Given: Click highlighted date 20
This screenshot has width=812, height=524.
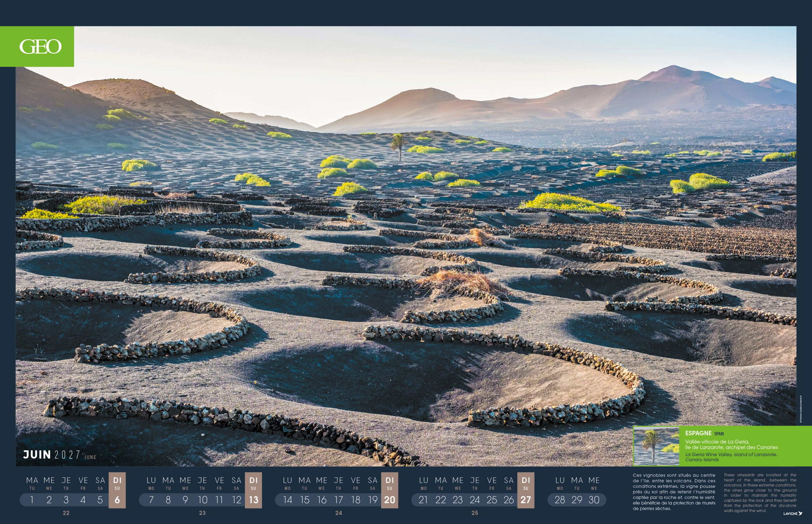Looking at the screenshot, I should click(x=390, y=500).
